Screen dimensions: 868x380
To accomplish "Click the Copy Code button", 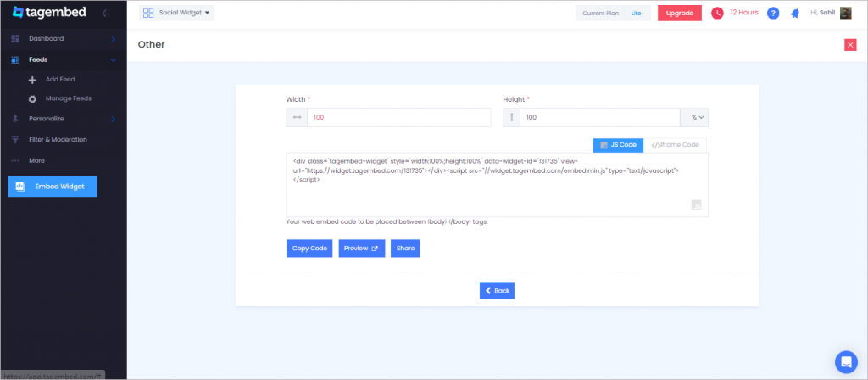I will [x=309, y=249].
